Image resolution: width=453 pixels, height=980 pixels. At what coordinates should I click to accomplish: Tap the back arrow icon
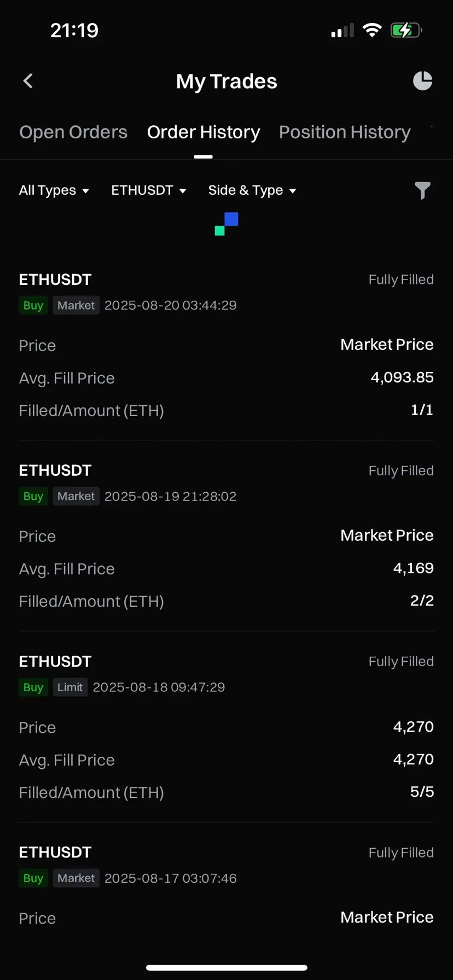coord(28,81)
